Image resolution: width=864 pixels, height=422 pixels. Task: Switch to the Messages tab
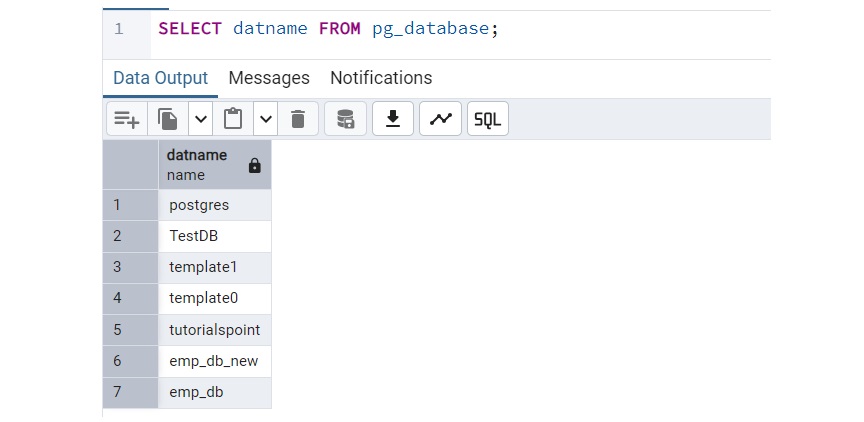[x=269, y=78]
